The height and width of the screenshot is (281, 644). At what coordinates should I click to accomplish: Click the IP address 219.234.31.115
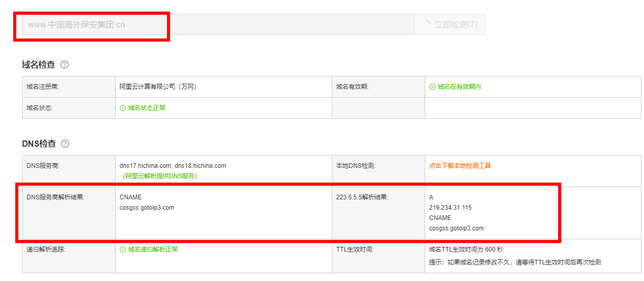[x=450, y=208]
